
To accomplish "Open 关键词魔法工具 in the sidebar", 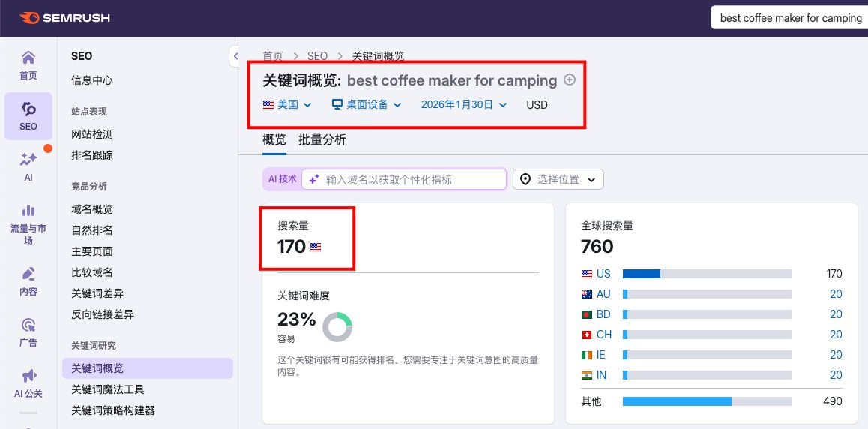I will (108, 389).
